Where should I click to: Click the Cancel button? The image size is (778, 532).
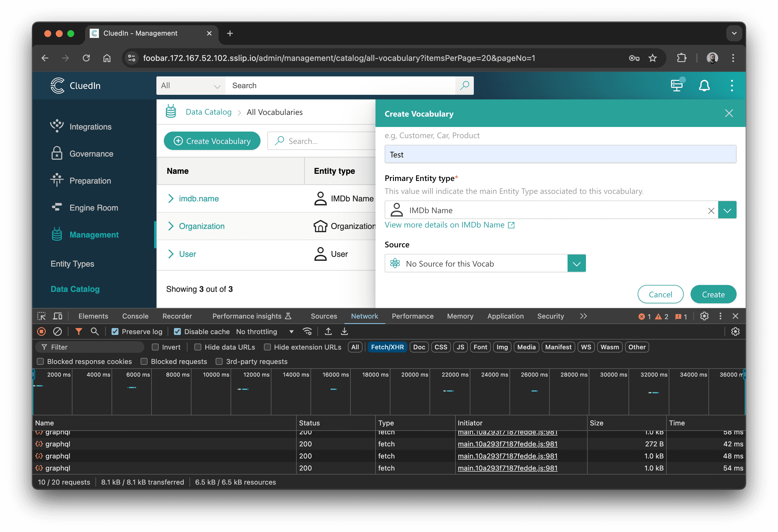[660, 295]
